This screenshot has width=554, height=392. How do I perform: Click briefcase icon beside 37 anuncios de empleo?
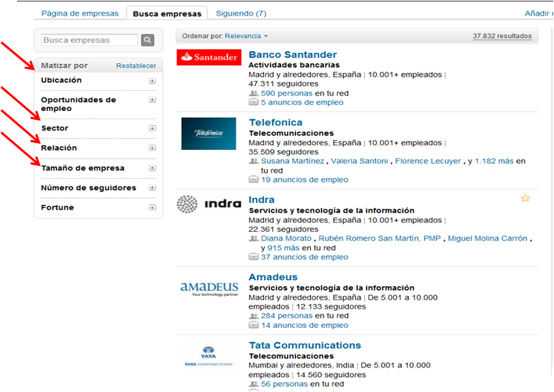click(x=254, y=257)
